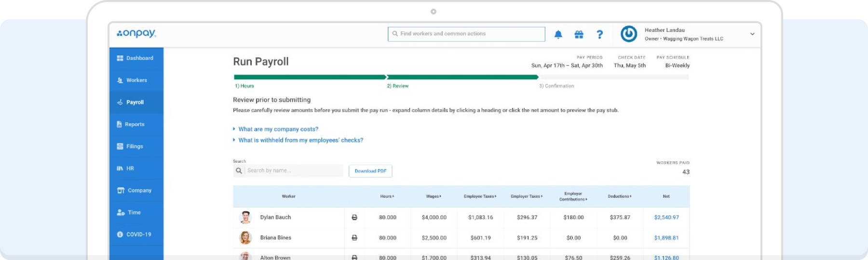
Task: Select step 3) Confirmation in progress bar
Action: coord(556,86)
